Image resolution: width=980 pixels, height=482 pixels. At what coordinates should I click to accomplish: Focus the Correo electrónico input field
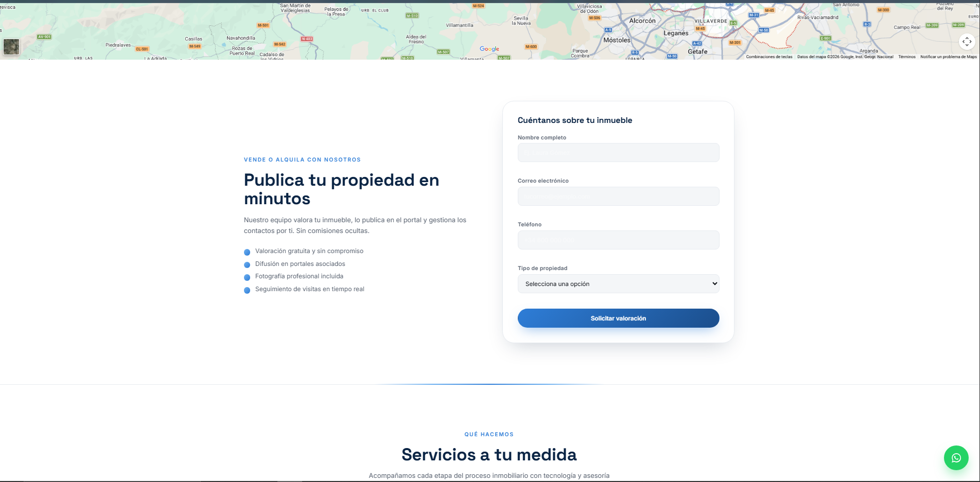[618, 197]
